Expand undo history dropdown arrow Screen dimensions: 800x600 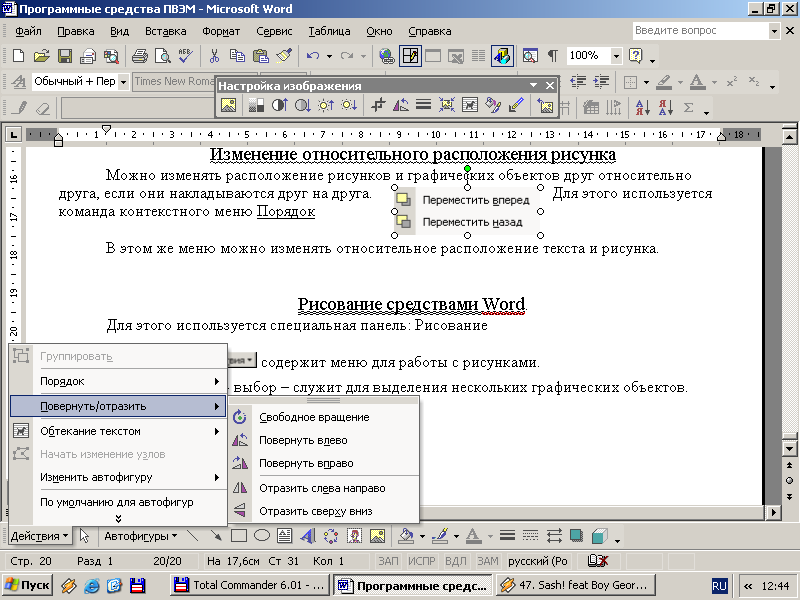click(x=329, y=56)
